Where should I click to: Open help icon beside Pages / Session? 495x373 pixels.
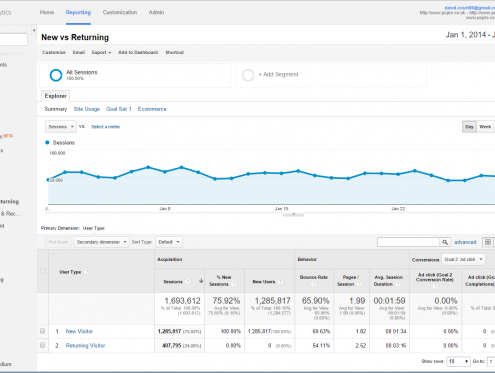pyautogui.click(x=359, y=284)
